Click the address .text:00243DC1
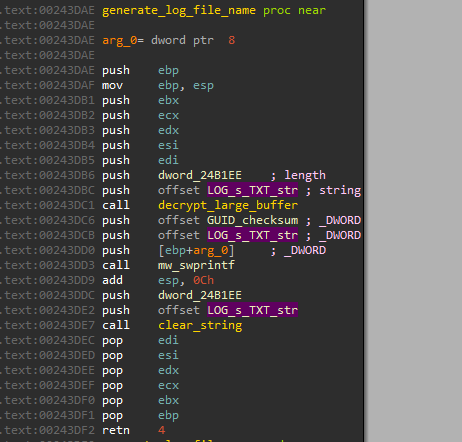The width and height of the screenshot is (462, 442). click(x=47, y=205)
